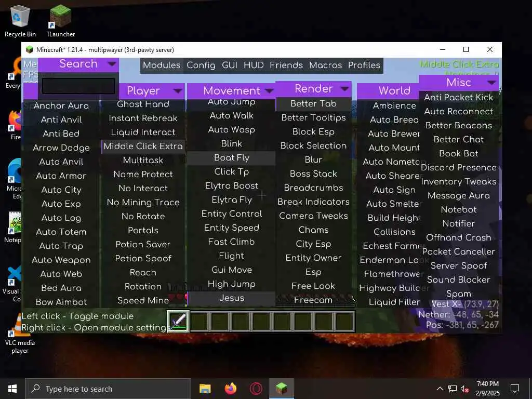
Task: Disable the Better Tab module
Action: point(313,104)
